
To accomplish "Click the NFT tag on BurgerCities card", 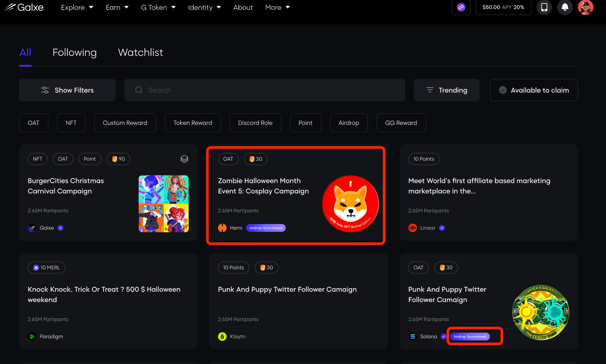I will pos(38,159).
